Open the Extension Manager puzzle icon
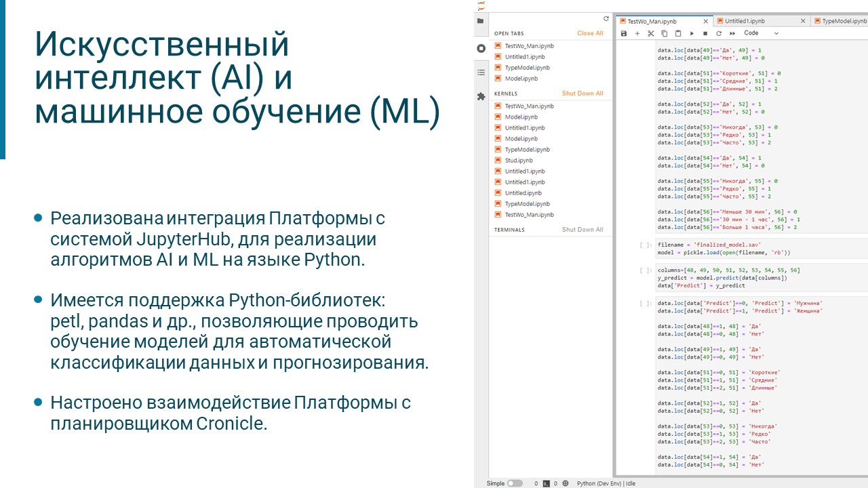The width and height of the screenshot is (868, 488). point(481,96)
